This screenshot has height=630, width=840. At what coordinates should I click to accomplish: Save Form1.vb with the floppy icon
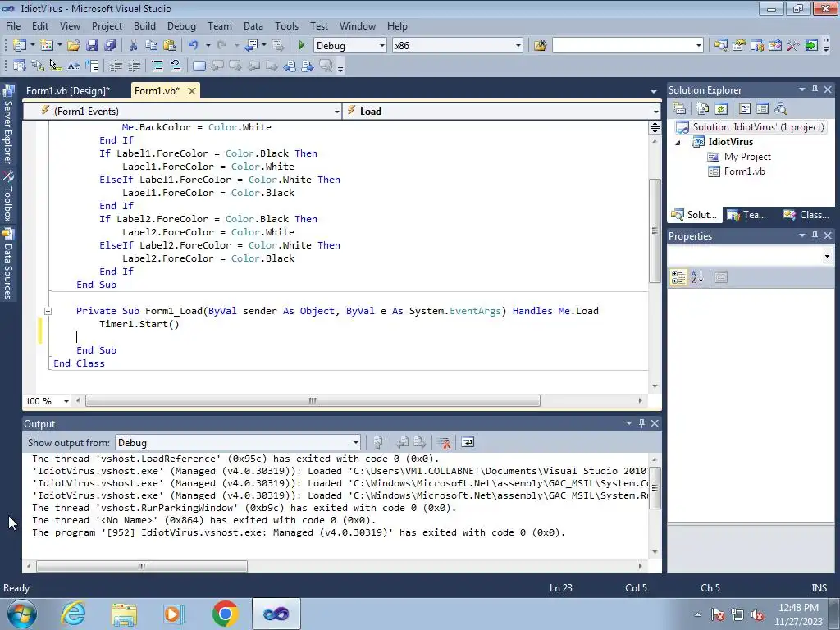tap(92, 46)
